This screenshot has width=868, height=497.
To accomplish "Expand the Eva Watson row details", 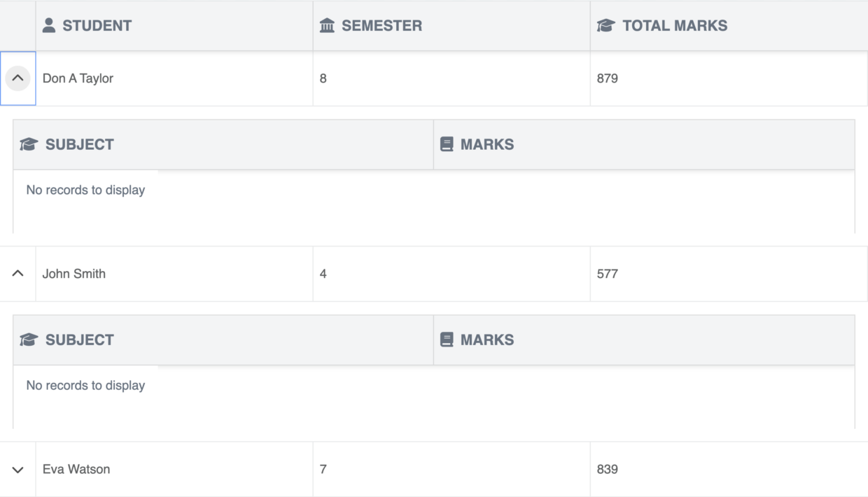I will pyautogui.click(x=18, y=470).
